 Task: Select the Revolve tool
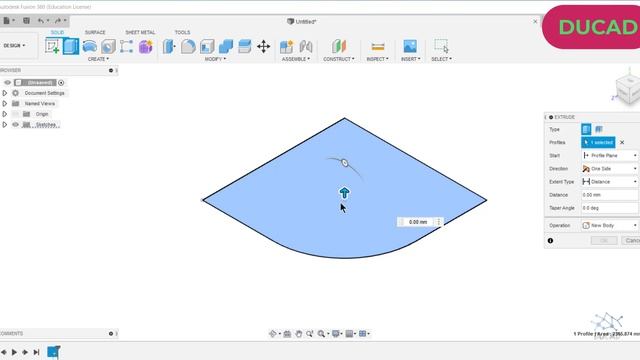(x=89, y=47)
